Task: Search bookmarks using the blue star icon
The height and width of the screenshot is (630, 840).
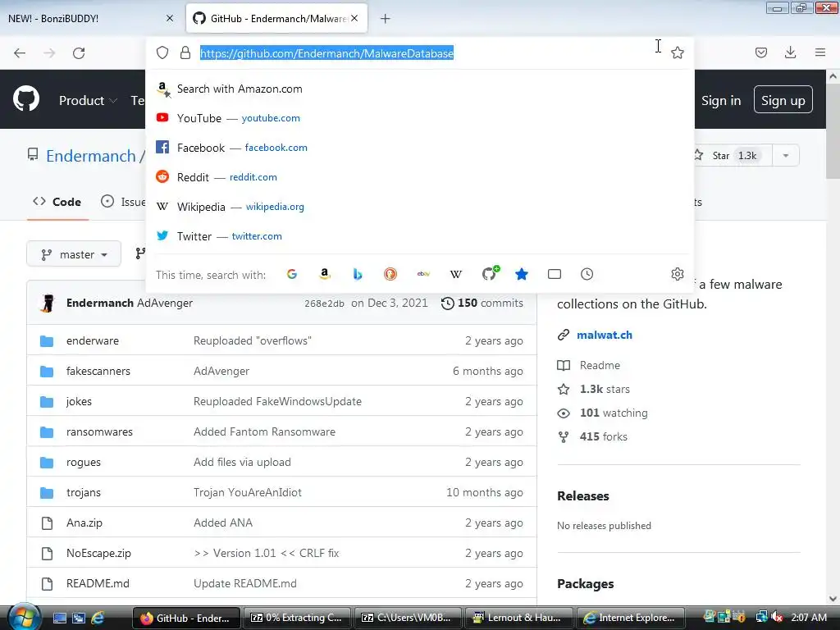Action: point(521,274)
